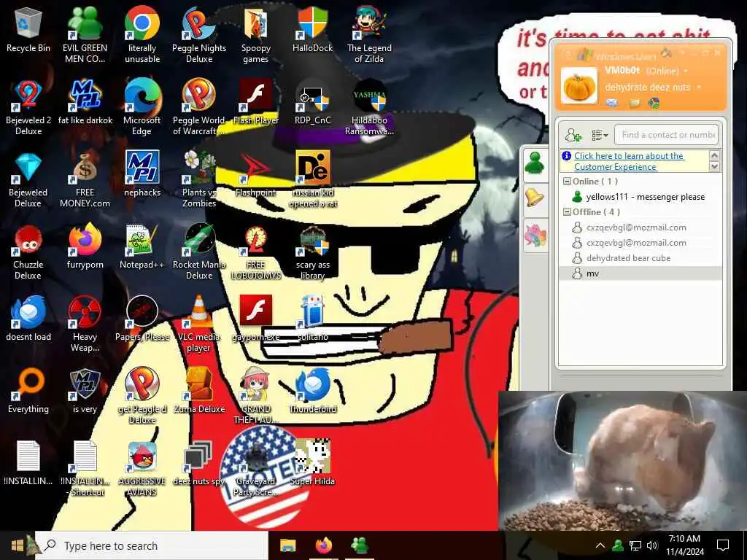Click the hamster video picture-in-picture window
Screen dimensions: 747x560
(x=623, y=461)
